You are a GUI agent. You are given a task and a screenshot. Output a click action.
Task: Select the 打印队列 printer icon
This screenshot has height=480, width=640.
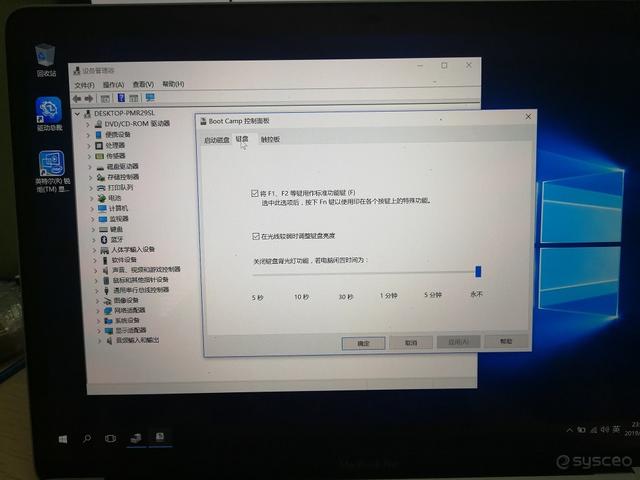(x=101, y=188)
